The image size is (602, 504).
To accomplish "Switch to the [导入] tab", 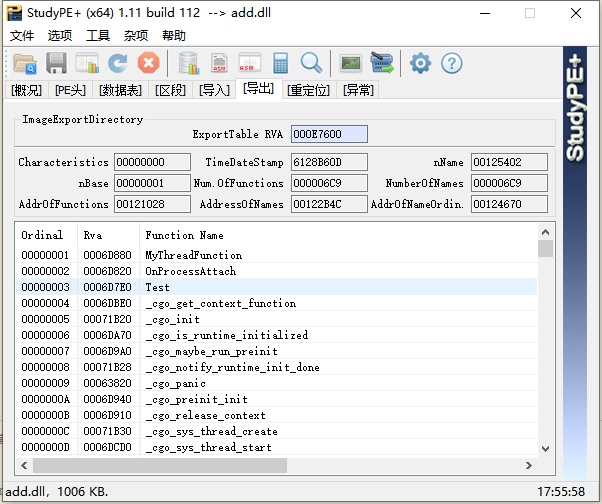I will coord(214,90).
